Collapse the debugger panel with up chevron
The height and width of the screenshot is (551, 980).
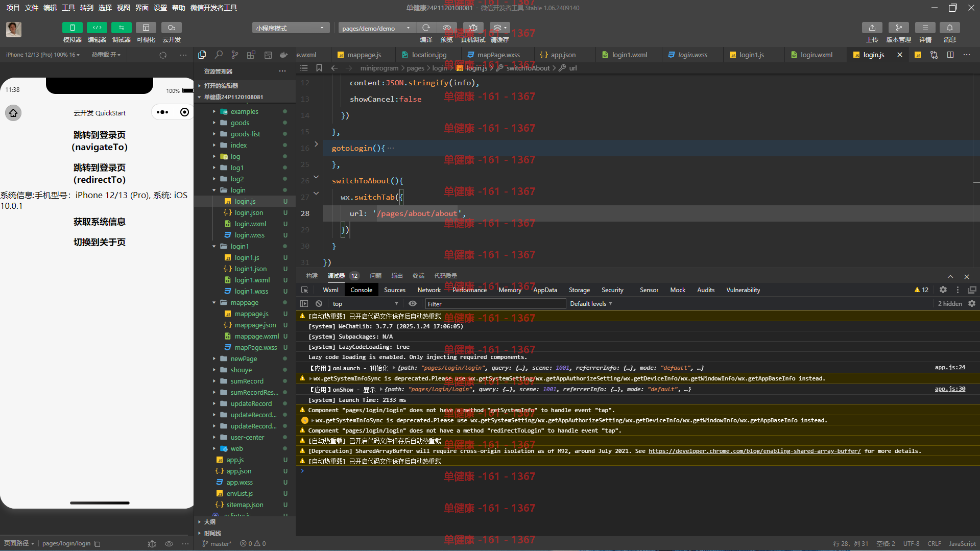(x=950, y=276)
